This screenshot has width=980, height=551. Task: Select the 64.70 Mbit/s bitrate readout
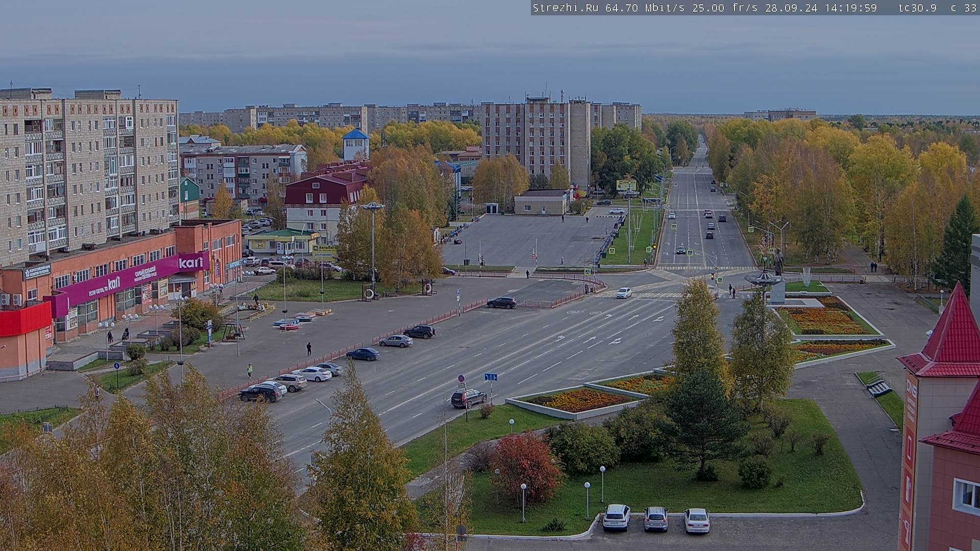coord(646,8)
